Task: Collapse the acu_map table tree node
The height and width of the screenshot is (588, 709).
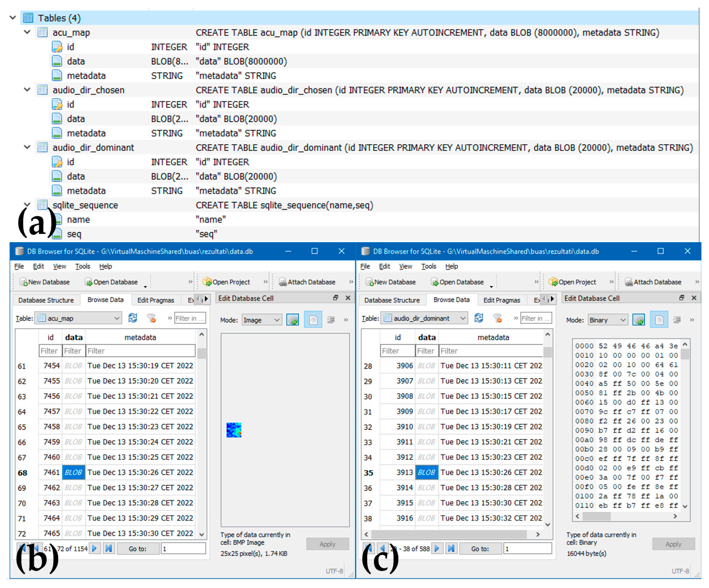Action: point(27,32)
